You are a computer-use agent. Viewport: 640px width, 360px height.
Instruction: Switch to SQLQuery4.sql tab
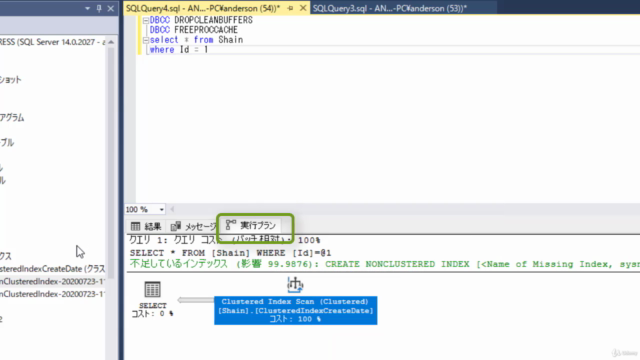click(x=203, y=8)
